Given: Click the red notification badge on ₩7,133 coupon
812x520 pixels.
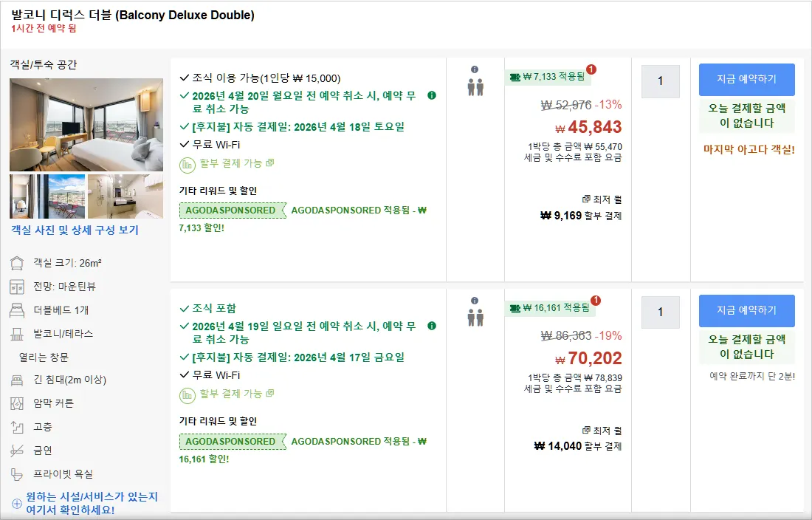Looking at the screenshot, I should coord(591,69).
